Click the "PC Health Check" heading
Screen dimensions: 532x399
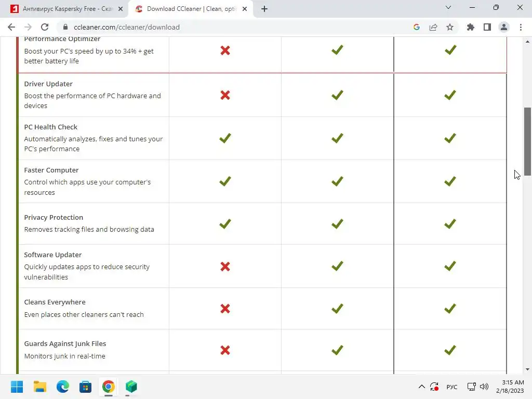tap(50, 127)
